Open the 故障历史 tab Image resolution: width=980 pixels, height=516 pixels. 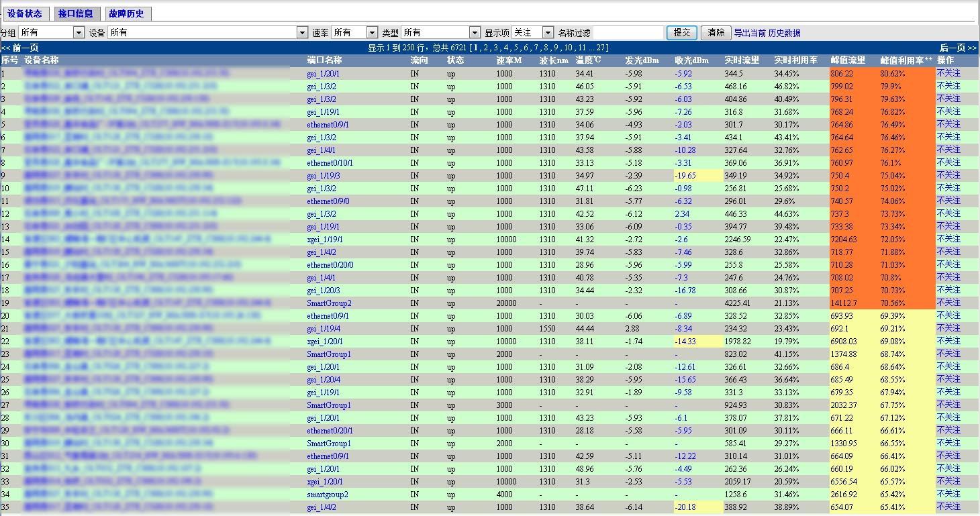tap(126, 13)
